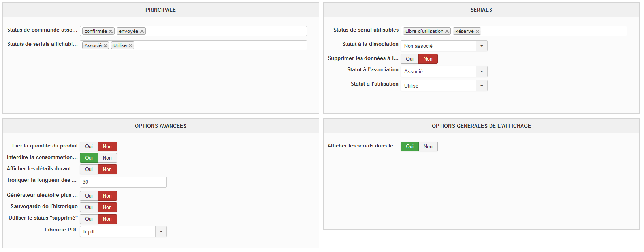Viewport: 644px width, 252px height.
Task: Remove the 'Utilisé' tag from displayable statuses
Action: click(131, 46)
